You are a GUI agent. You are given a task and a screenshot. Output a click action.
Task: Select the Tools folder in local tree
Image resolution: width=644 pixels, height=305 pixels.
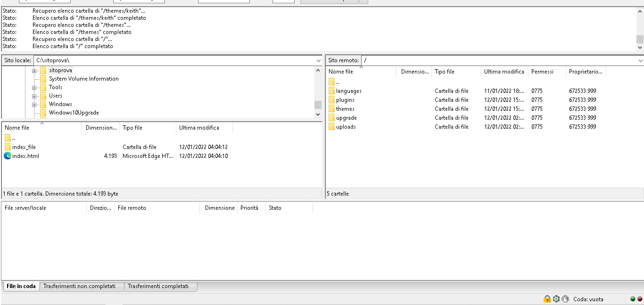(x=56, y=87)
